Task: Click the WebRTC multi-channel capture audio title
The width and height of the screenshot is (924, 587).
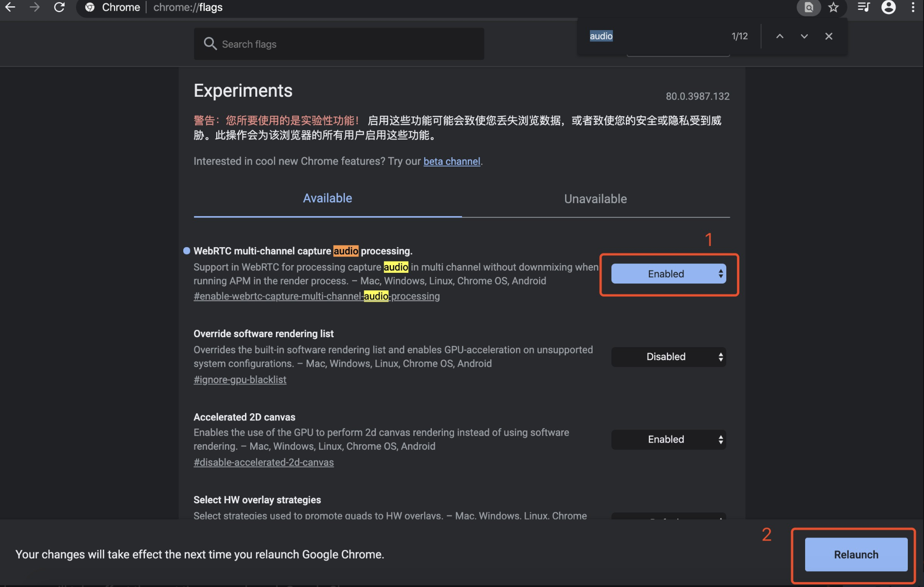Action: (303, 251)
